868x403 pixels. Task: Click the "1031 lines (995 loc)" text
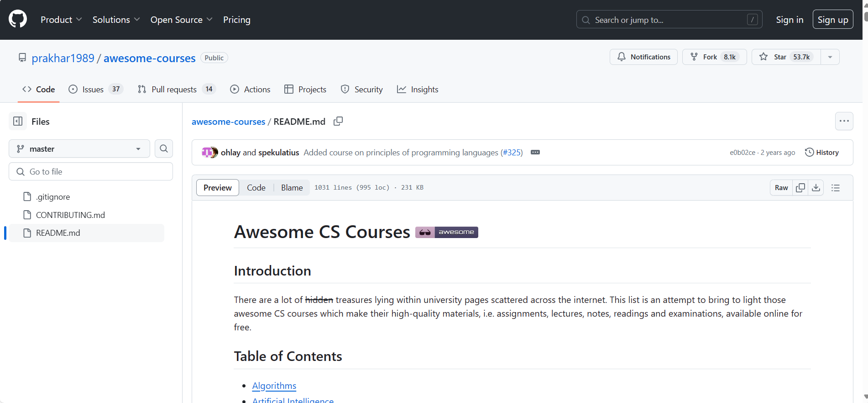tap(352, 188)
